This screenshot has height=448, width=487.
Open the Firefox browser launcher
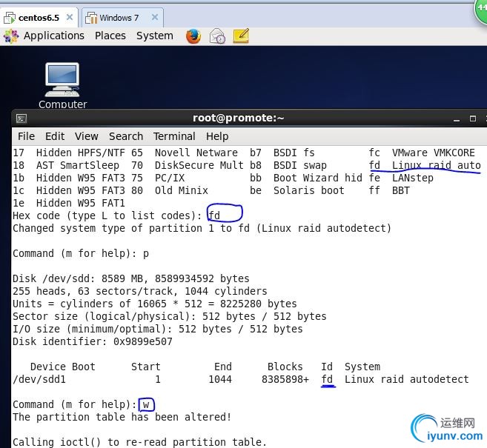193,36
